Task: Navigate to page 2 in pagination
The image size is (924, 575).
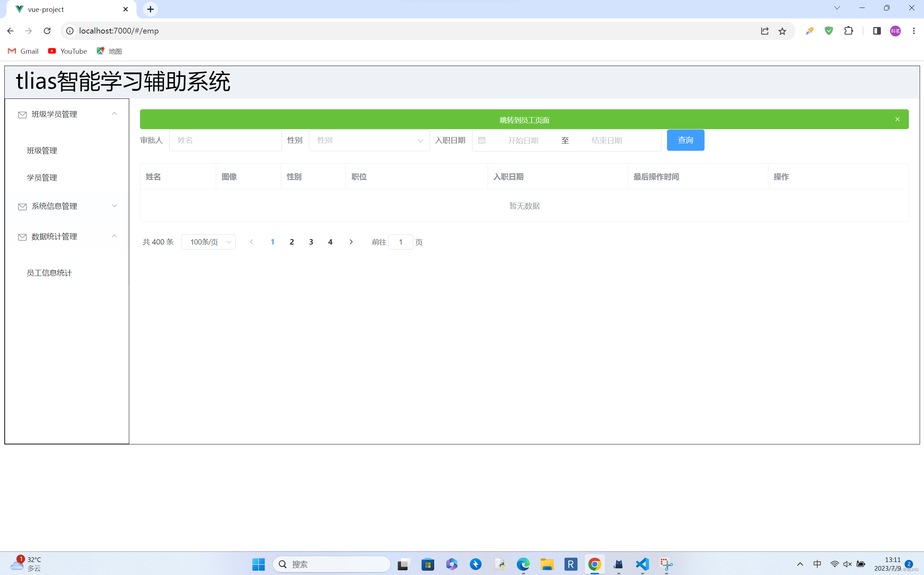Action: click(x=292, y=242)
